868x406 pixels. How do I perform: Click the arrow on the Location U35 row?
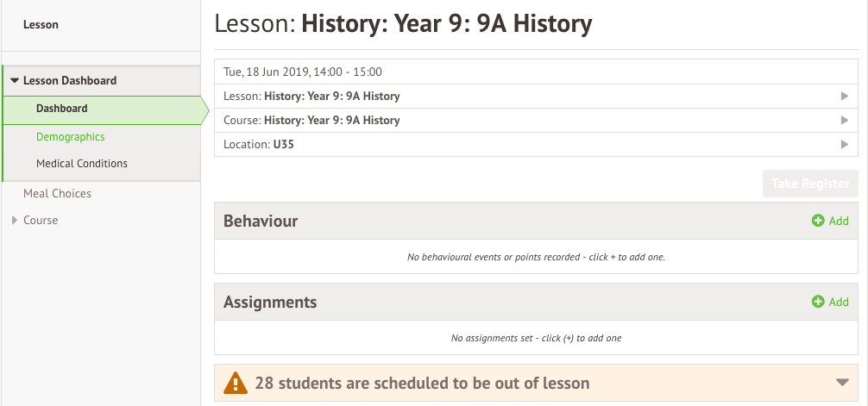[845, 144]
